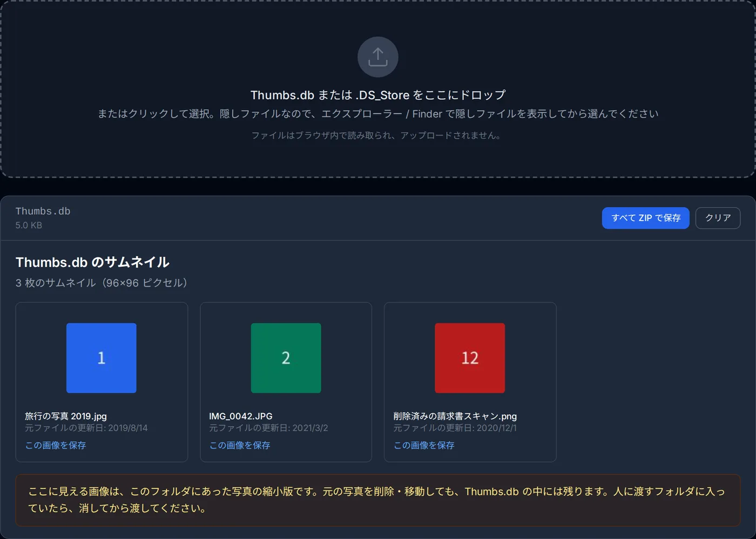The height and width of the screenshot is (539, 756).
Task: Click the upload arrow icon in drop zone
Action: 378,57
